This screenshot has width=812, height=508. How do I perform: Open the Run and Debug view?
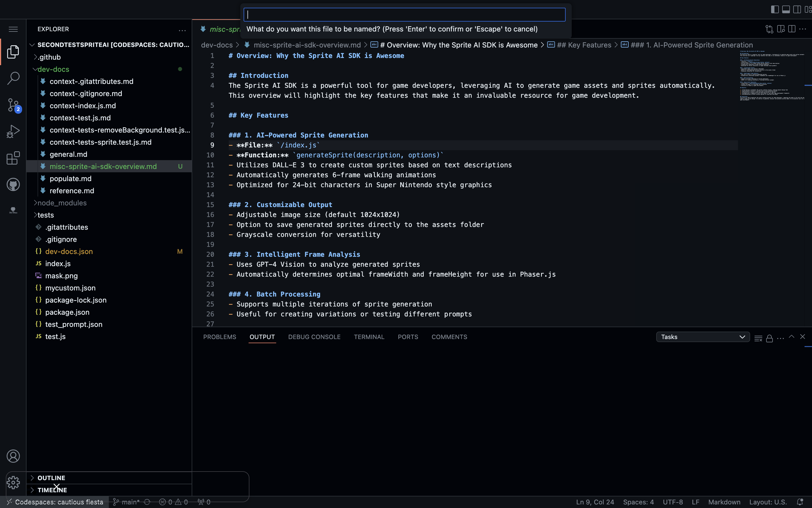pos(13,131)
